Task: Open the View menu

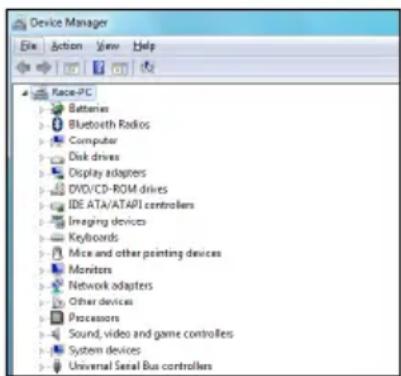Action: [107, 46]
